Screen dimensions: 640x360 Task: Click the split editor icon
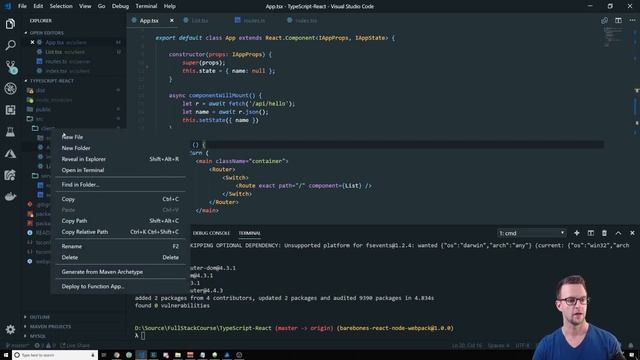pos(618,20)
